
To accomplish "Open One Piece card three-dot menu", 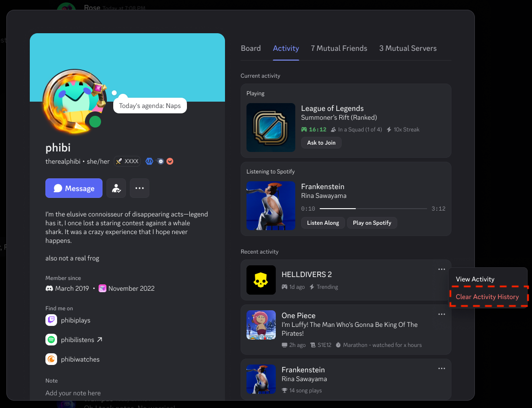I will pyautogui.click(x=441, y=314).
